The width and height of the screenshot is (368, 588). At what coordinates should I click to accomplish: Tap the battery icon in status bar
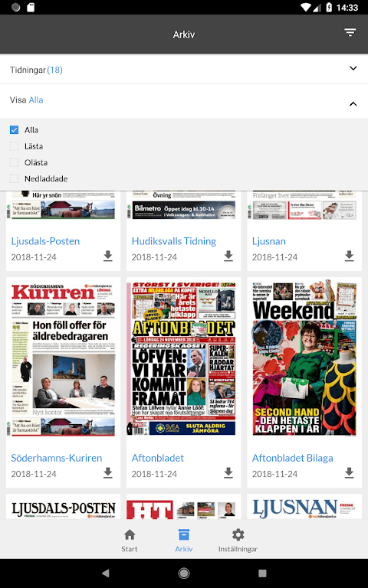pos(329,7)
